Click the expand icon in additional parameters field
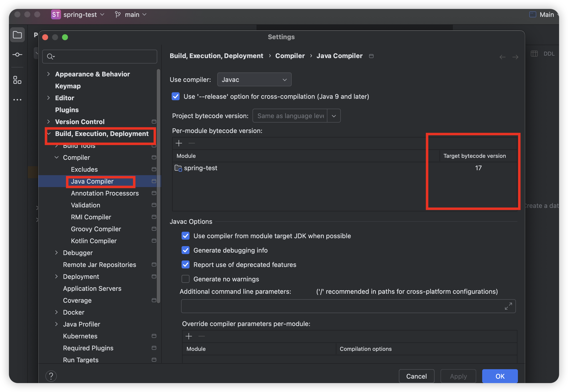568x392 pixels. point(508,306)
